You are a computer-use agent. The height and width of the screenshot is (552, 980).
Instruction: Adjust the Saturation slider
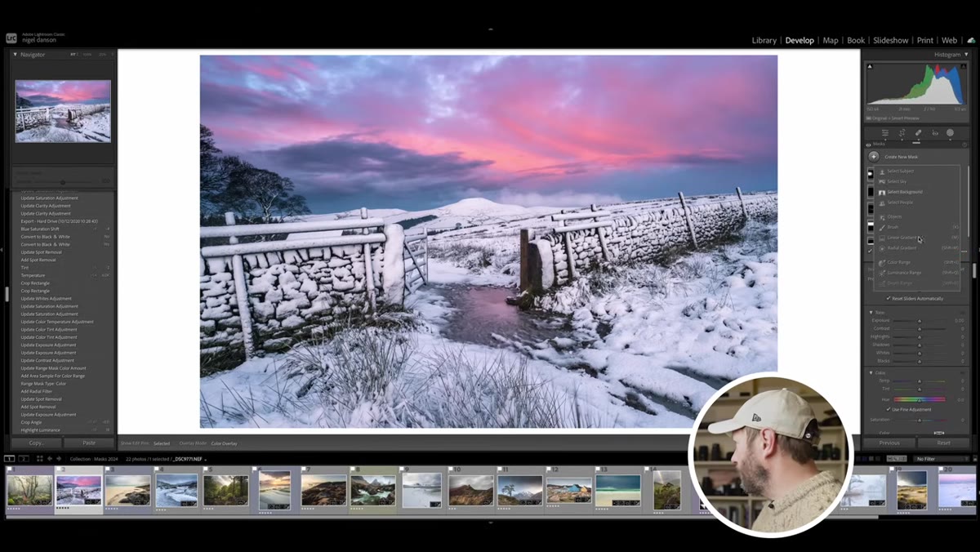pos(919,420)
